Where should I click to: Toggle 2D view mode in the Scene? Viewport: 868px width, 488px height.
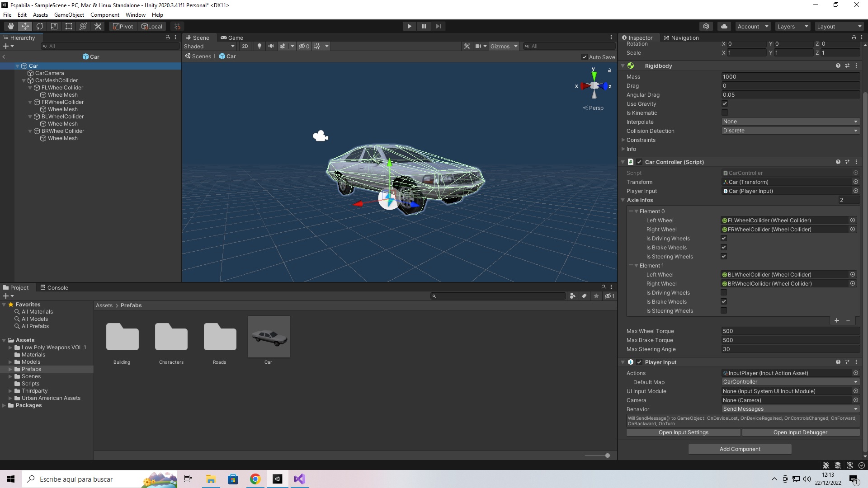click(245, 46)
